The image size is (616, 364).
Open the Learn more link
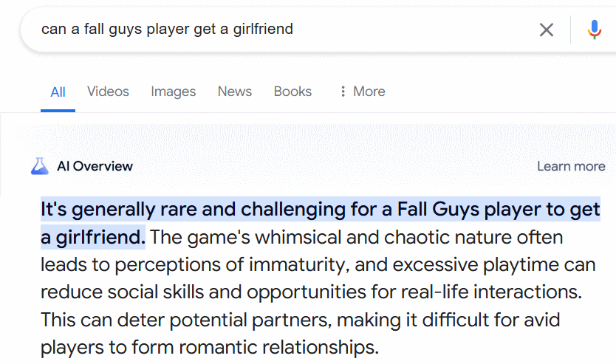click(x=571, y=166)
